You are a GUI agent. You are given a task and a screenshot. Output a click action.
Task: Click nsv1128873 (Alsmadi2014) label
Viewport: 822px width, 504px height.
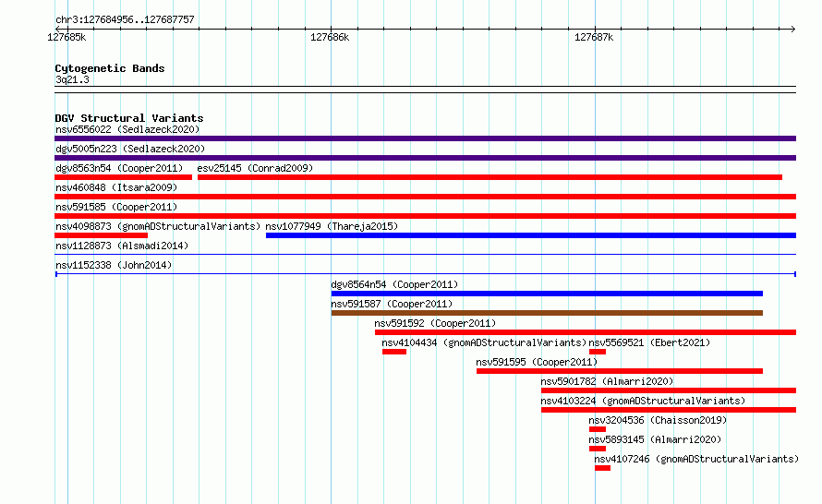[x=122, y=246]
